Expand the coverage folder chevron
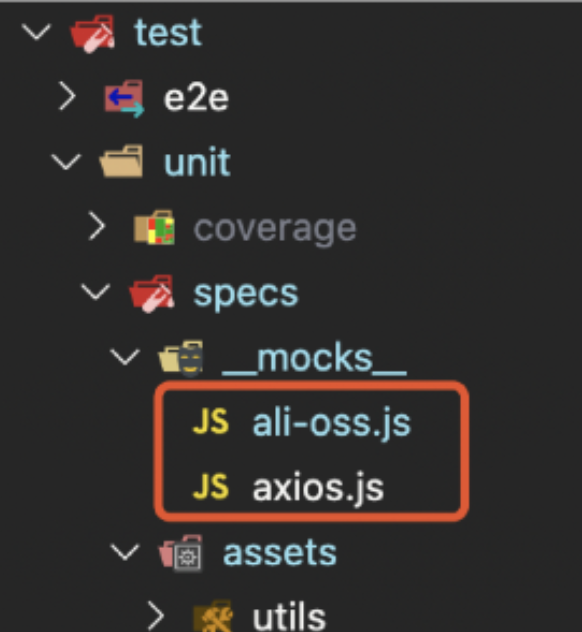 click(x=97, y=227)
